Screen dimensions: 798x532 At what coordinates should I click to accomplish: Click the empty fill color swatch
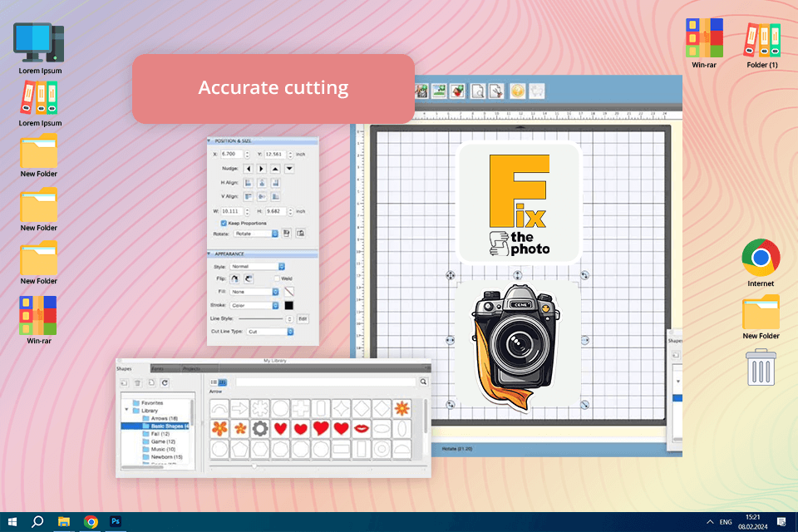288,292
